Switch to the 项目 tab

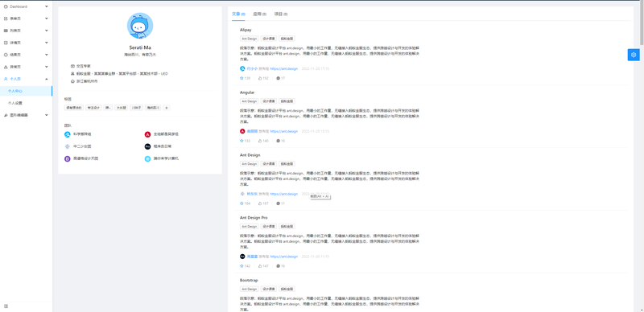pyautogui.click(x=280, y=14)
